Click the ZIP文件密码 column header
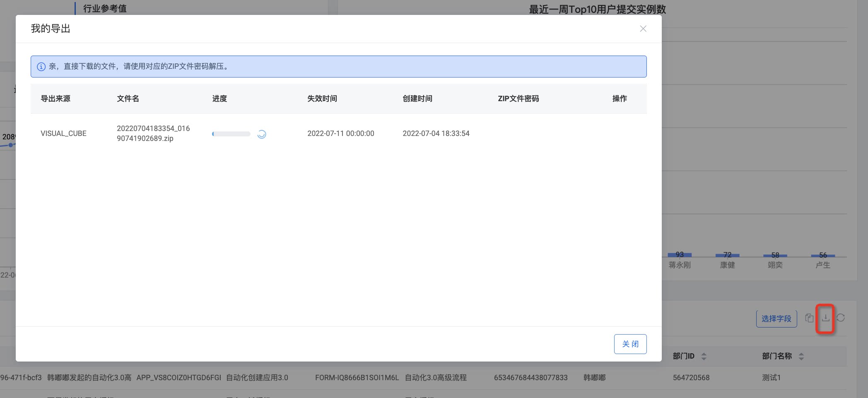868x398 pixels. click(518, 99)
